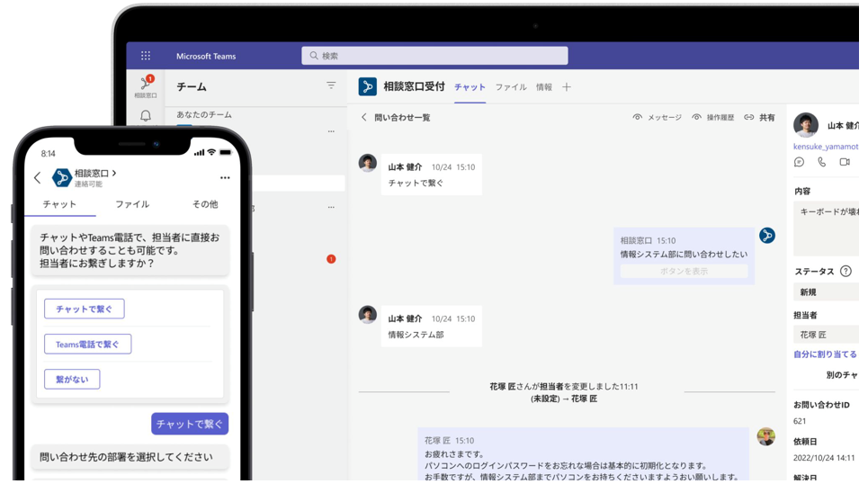Click 山本 健介 avatar on チャットで繋ぐ message
Image resolution: width=868 pixels, height=493 pixels.
click(x=368, y=164)
